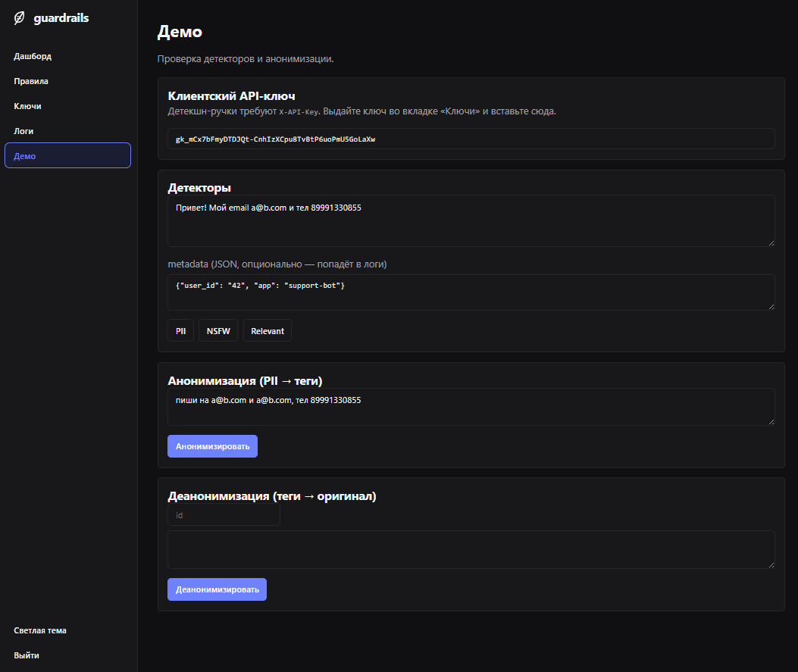
Task: Click text Проверка детекторов и анонимизации
Action: pos(246,58)
